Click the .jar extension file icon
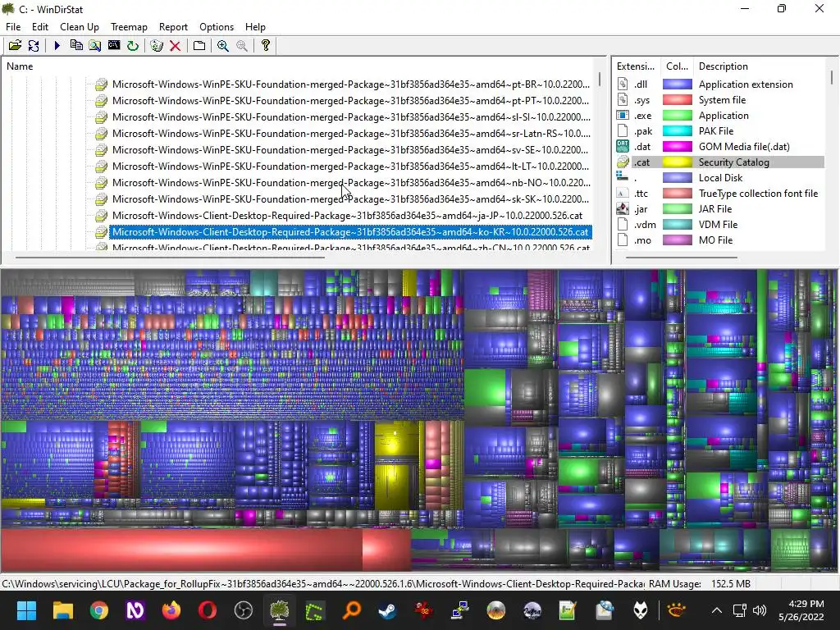The width and height of the screenshot is (840, 630). [623, 208]
